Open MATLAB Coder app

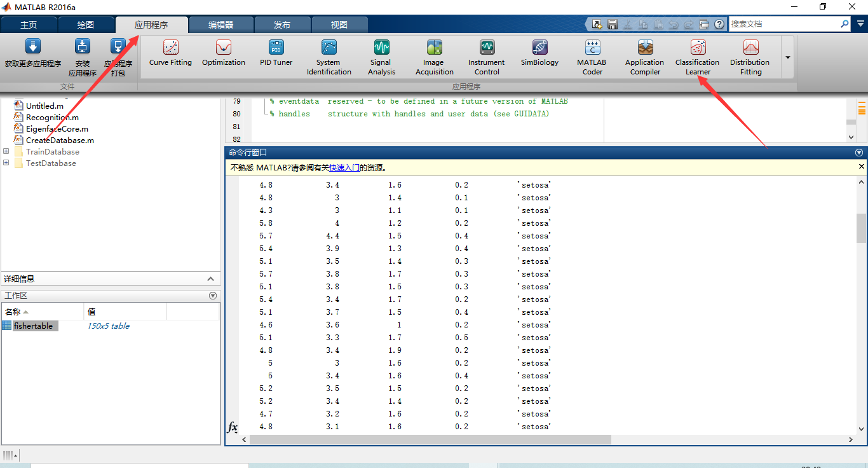(x=592, y=58)
